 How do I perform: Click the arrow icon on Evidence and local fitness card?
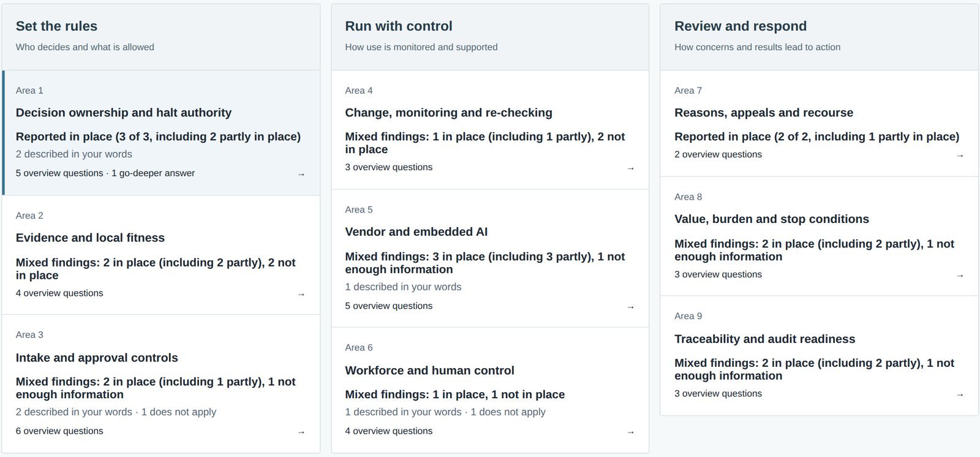[x=301, y=295]
